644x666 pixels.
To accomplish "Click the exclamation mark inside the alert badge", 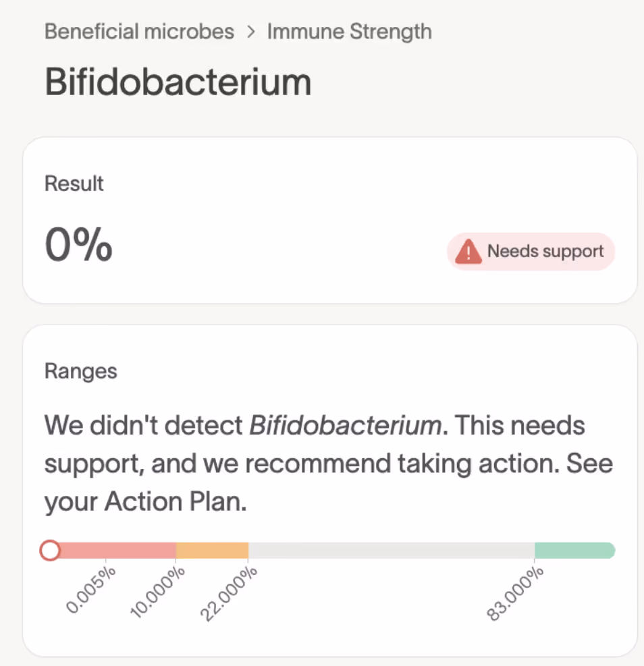I will 468,252.
